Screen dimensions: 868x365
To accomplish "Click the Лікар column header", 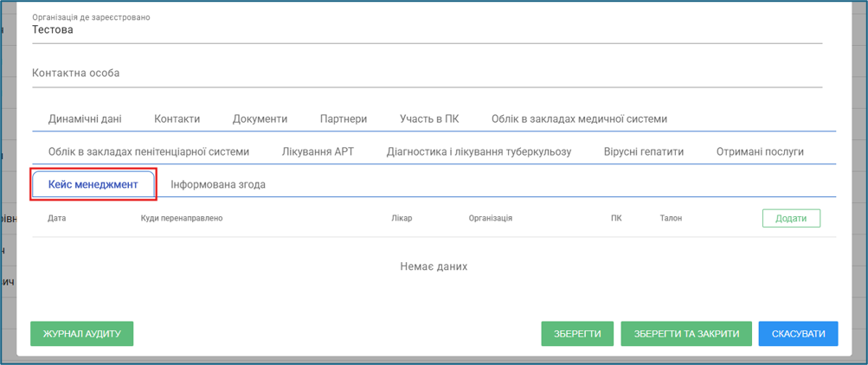I will 402,219.
